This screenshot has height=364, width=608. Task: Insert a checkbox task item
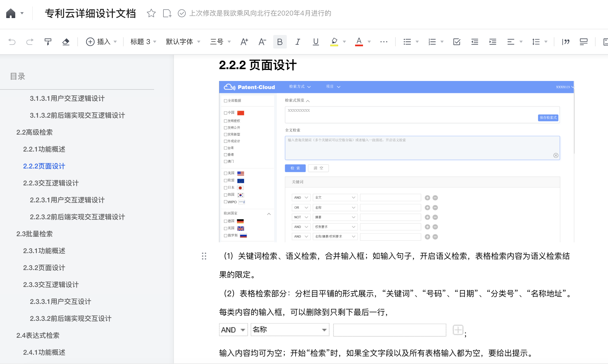[x=457, y=42]
